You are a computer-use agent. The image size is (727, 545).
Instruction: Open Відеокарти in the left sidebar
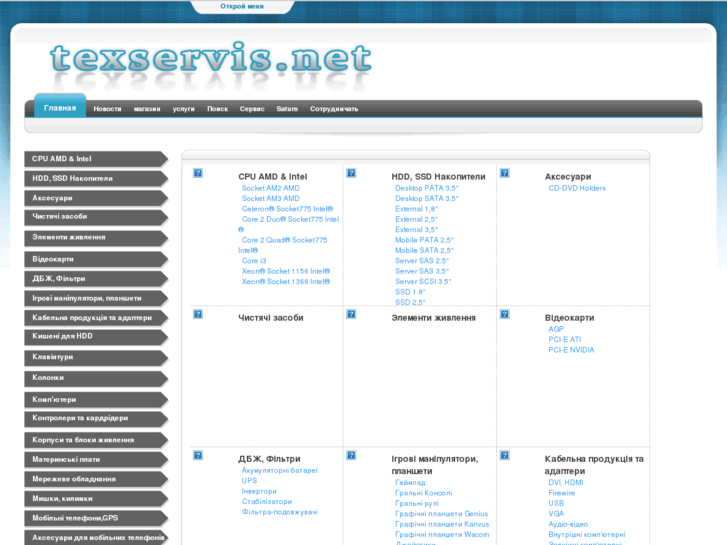(x=96, y=259)
